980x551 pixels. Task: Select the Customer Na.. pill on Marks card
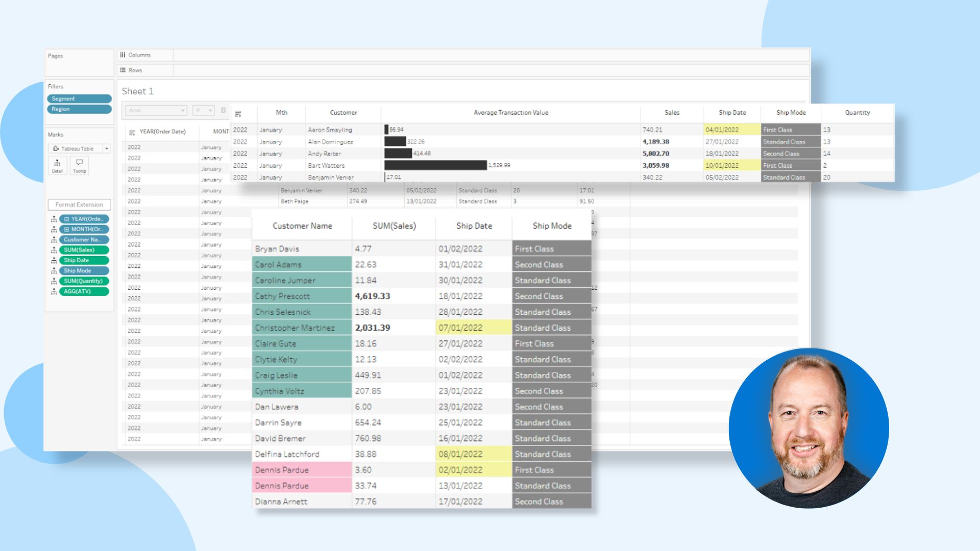(84, 240)
